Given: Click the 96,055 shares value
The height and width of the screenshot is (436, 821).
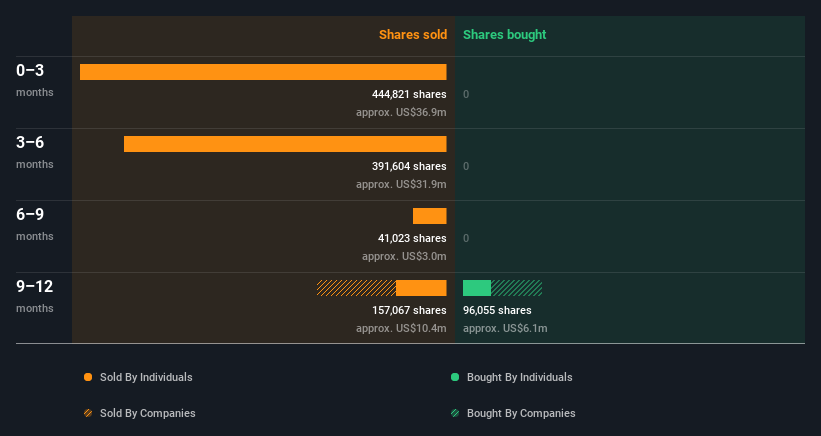Looking at the screenshot, I should (497, 310).
